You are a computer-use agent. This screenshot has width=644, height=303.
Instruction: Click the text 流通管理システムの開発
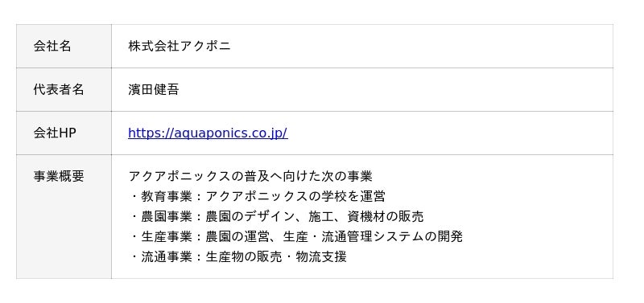392,236
